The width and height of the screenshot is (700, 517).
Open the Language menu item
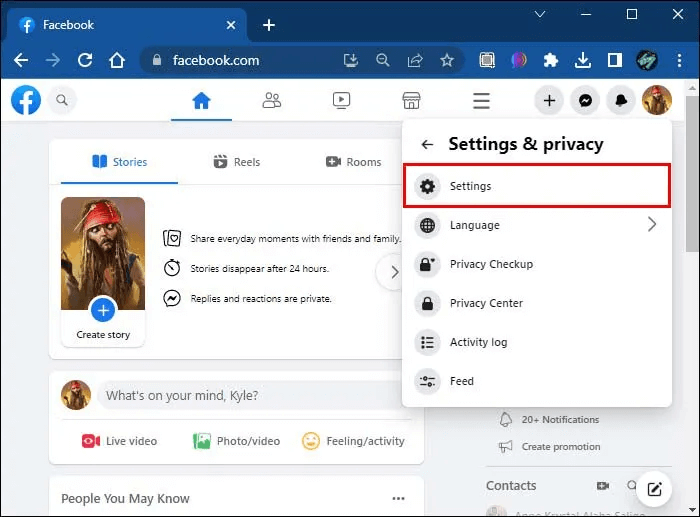(537, 225)
